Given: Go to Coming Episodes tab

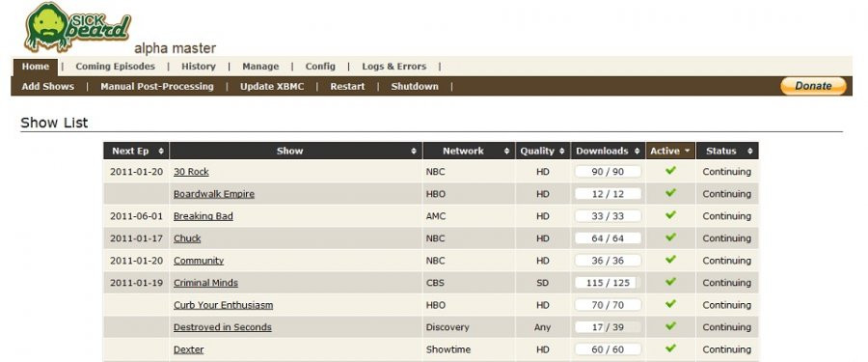Looking at the screenshot, I should pos(115,67).
